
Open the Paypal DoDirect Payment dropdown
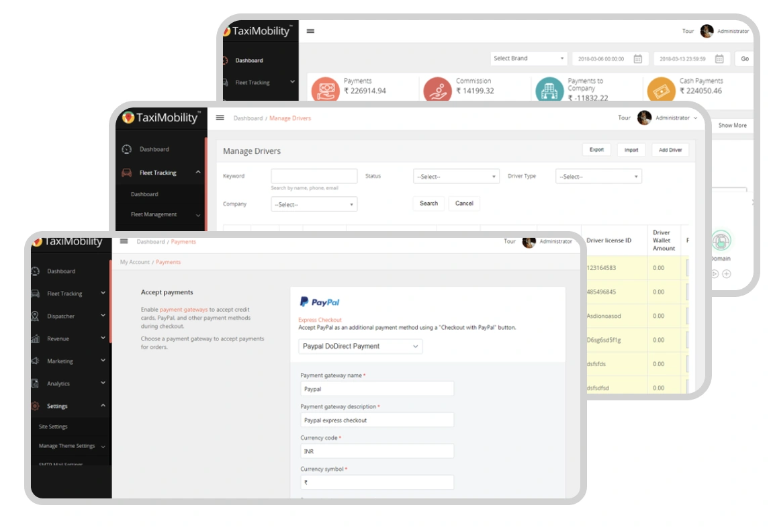(360, 347)
